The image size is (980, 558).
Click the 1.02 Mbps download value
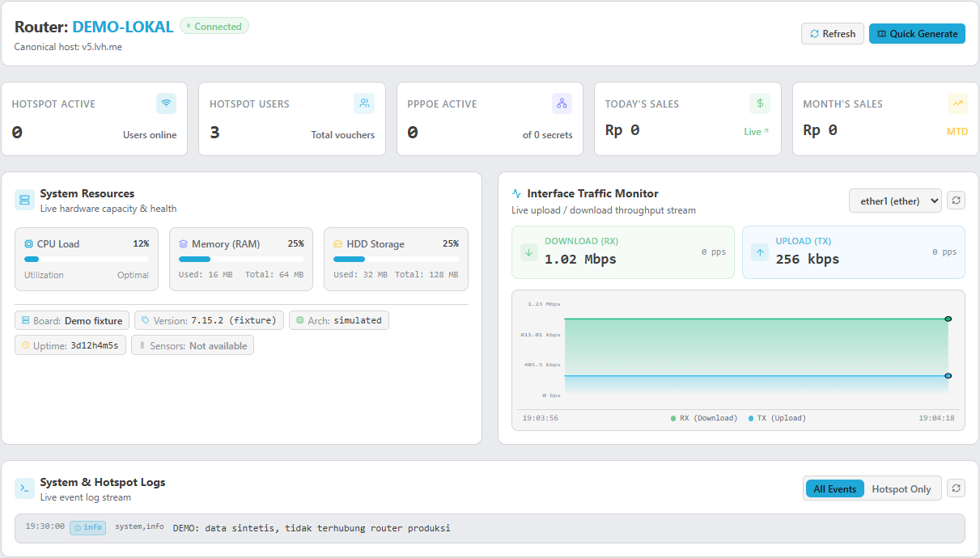tap(580, 260)
